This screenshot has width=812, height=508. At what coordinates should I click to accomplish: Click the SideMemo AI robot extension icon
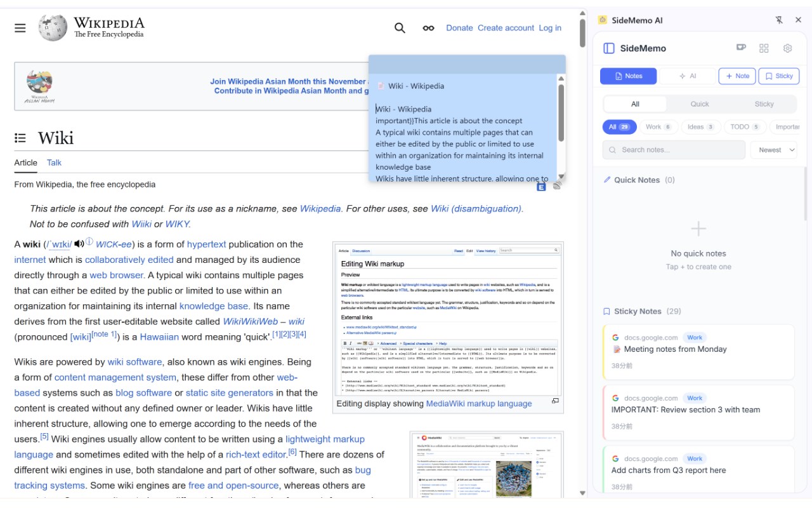pos(603,20)
